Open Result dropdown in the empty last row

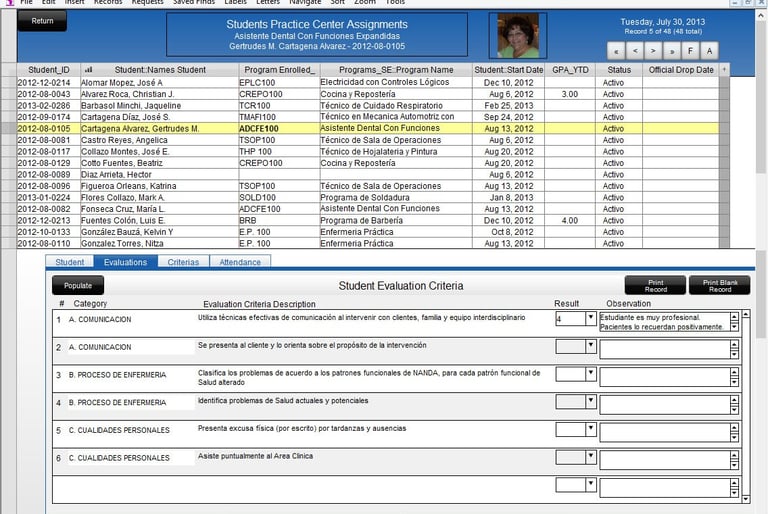pyautogui.click(x=591, y=485)
